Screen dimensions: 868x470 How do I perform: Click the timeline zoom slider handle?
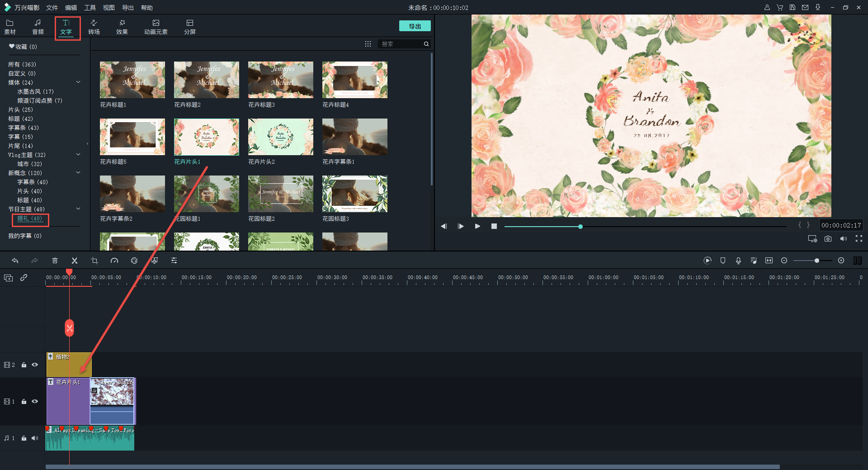(816, 261)
